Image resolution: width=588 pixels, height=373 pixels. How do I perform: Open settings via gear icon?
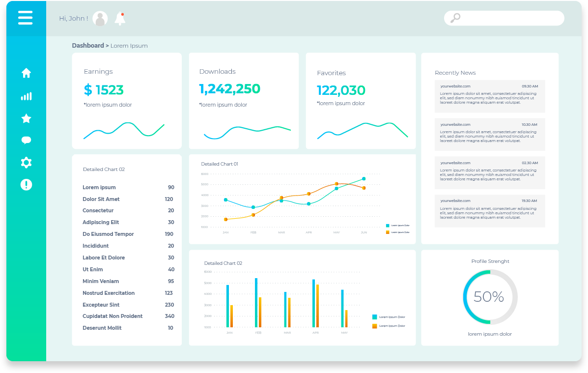pos(26,163)
